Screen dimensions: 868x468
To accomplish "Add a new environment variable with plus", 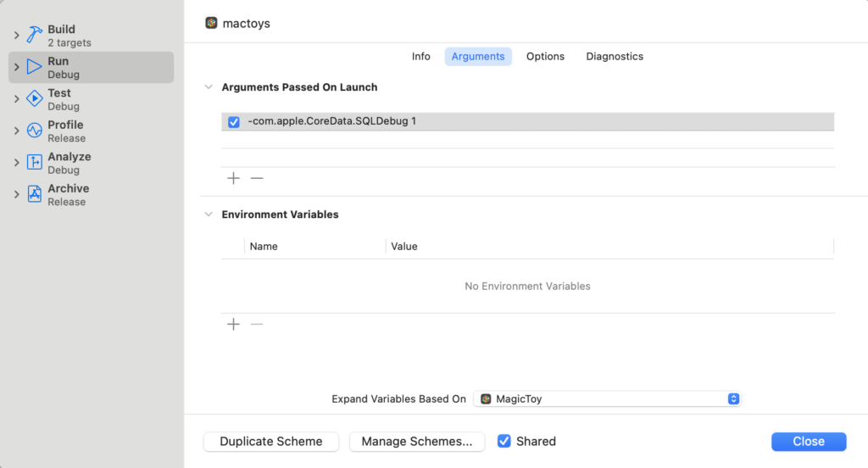I will tap(234, 324).
